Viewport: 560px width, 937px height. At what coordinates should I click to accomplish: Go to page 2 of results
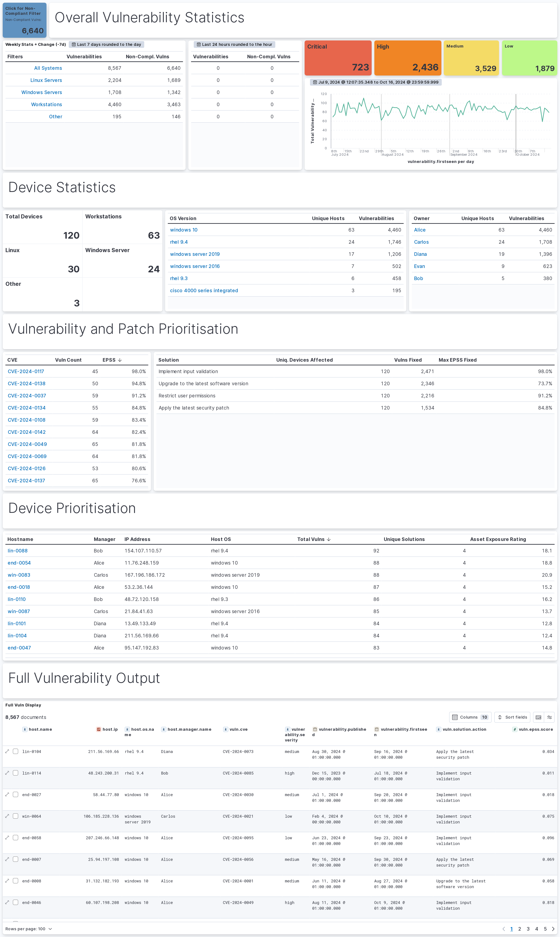520,929
